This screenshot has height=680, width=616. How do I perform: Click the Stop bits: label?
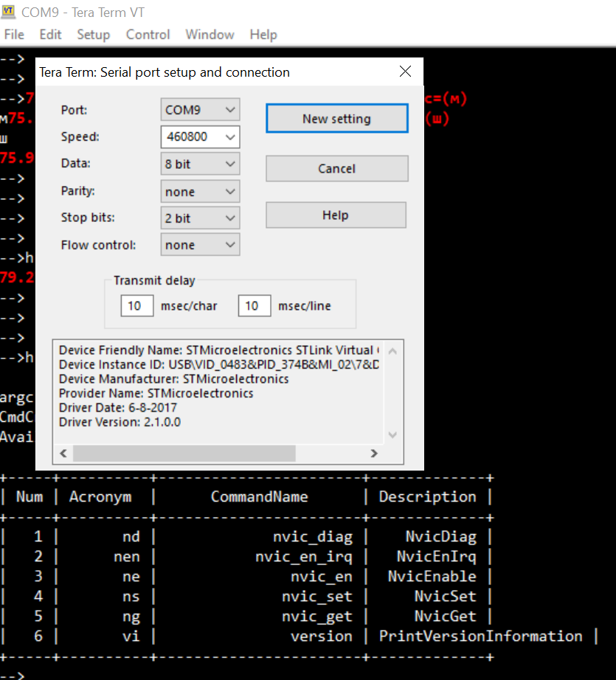(x=88, y=218)
